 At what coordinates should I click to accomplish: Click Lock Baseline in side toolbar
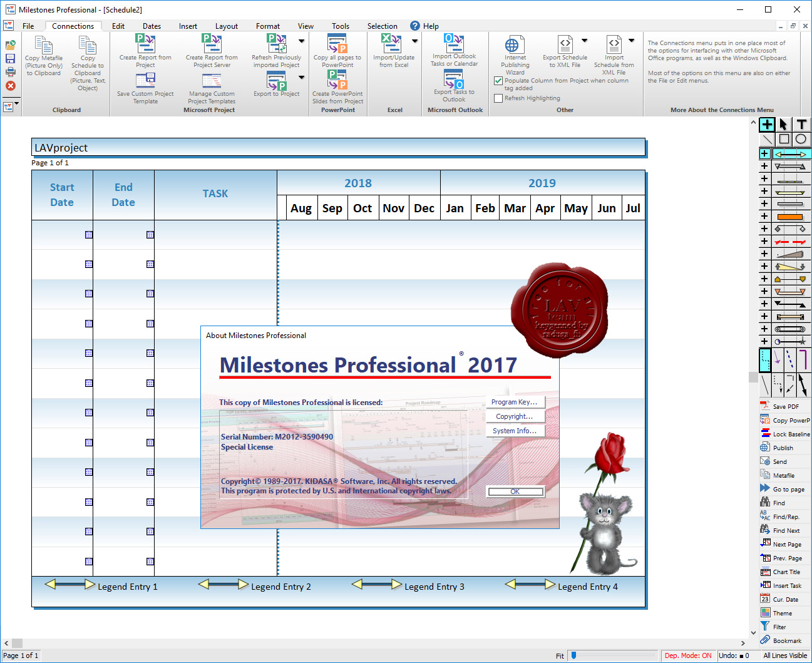[784, 434]
